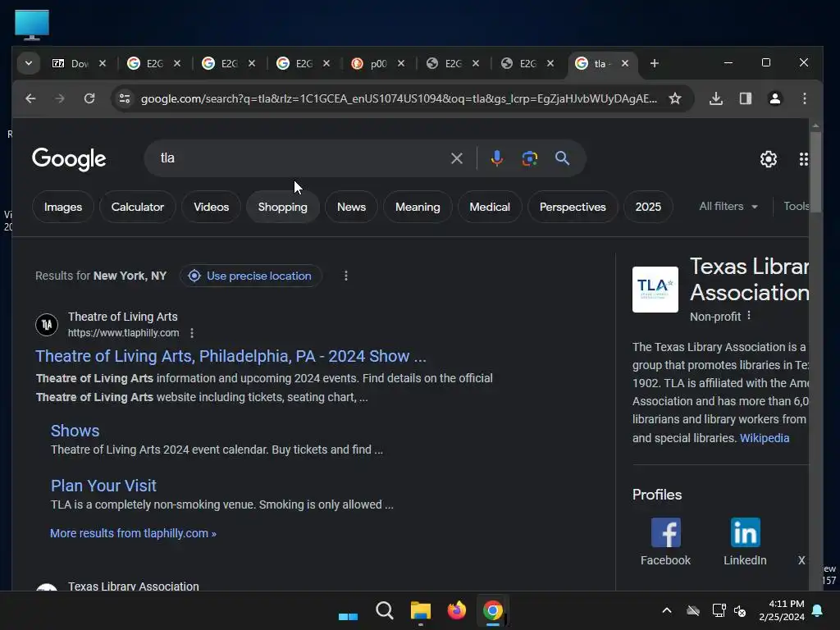Open Chrome downloads icon
Image resolution: width=840 pixels, height=630 pixels.
715,98
